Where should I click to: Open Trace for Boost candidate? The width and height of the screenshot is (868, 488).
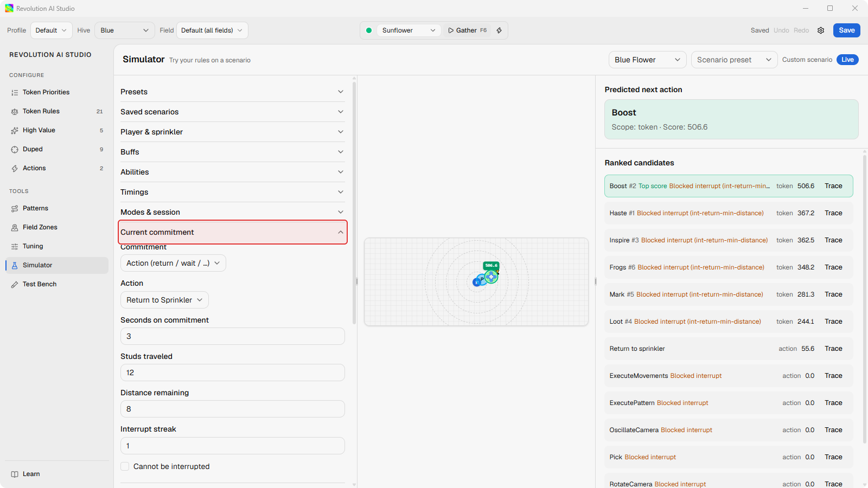point(833,186)
